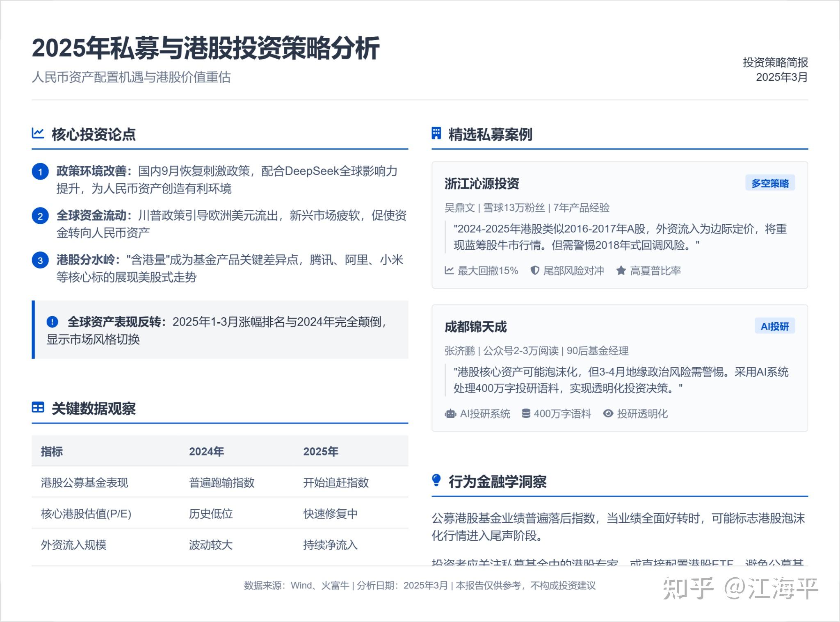Click the 2025年3月 date in header

(782, 77)
